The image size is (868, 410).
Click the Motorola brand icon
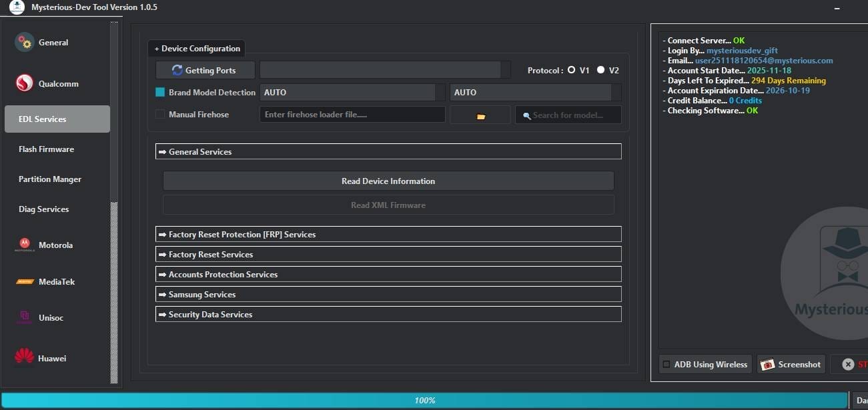(x=24, y=245)
